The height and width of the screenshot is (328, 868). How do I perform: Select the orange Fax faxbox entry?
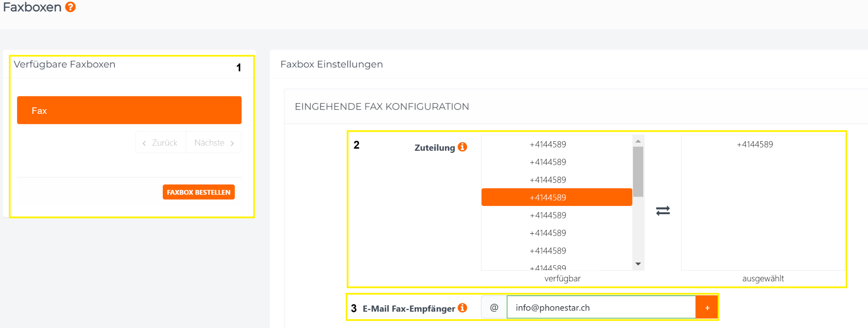[129, 110]
